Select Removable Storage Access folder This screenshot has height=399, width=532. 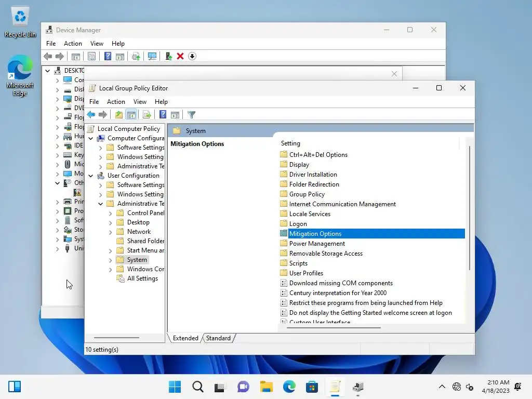tap(326, 254)
